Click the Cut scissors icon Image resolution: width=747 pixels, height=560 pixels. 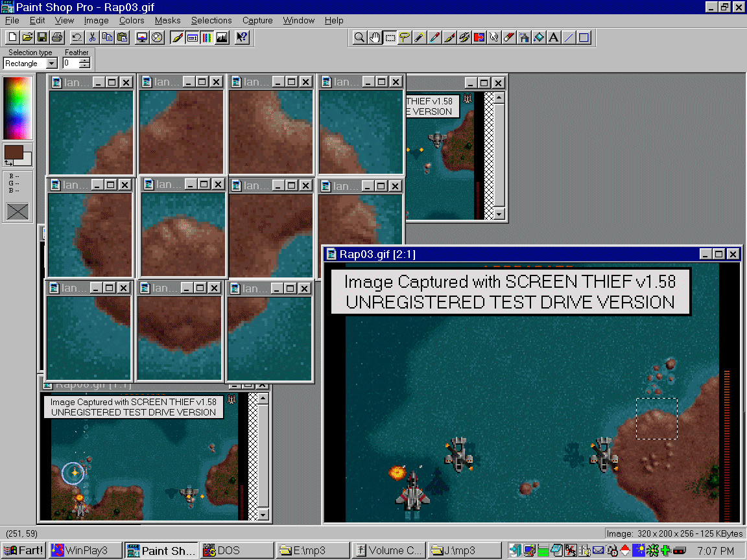pyautogui.click(x=92, y=37)
